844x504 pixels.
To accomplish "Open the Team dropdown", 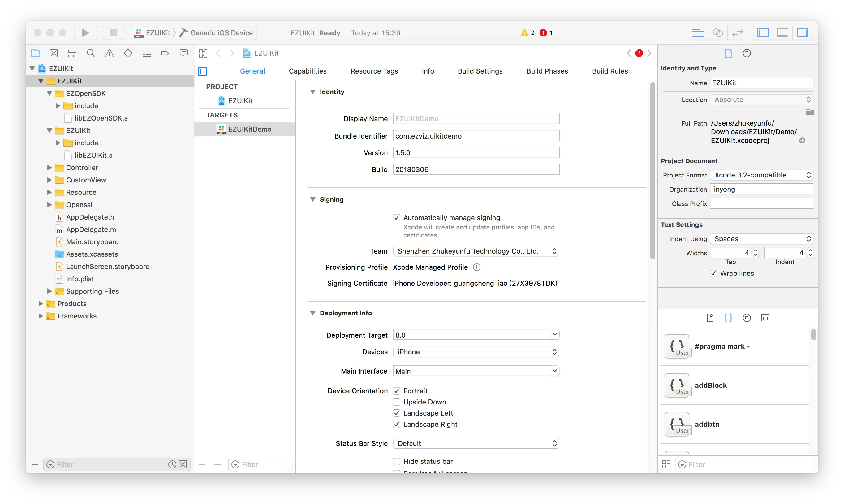I will coord(476,251).
